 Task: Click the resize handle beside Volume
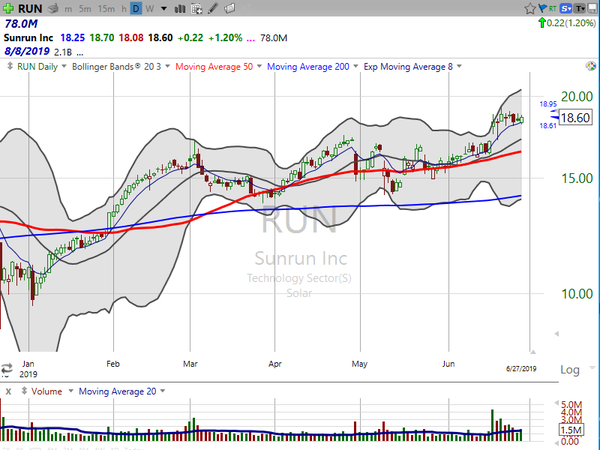tap(24, 391)
